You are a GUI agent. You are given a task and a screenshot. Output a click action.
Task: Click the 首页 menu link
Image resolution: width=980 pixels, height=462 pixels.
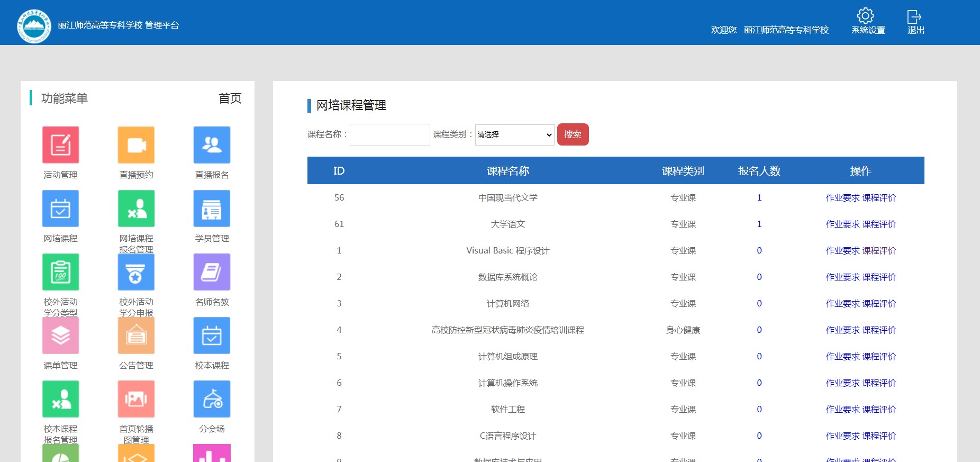(x=230, y=98)
